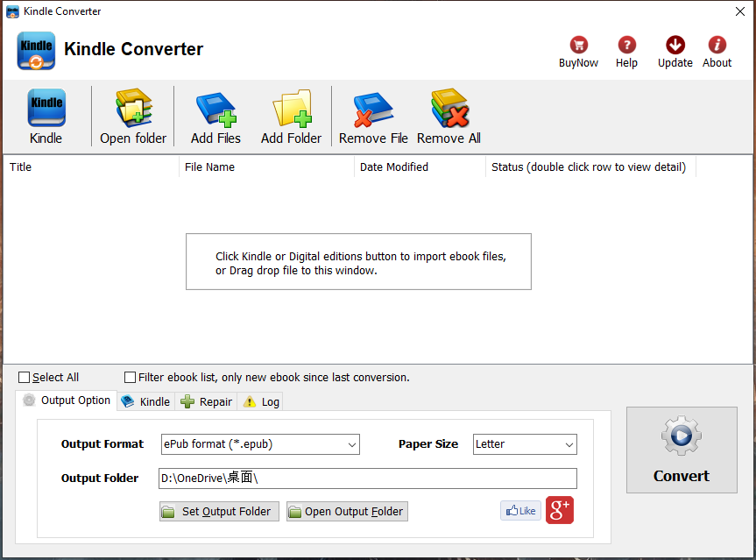Close the Kindle Converter window
The height and width of the screenshot is (560, 756).
tap(740, 11)
